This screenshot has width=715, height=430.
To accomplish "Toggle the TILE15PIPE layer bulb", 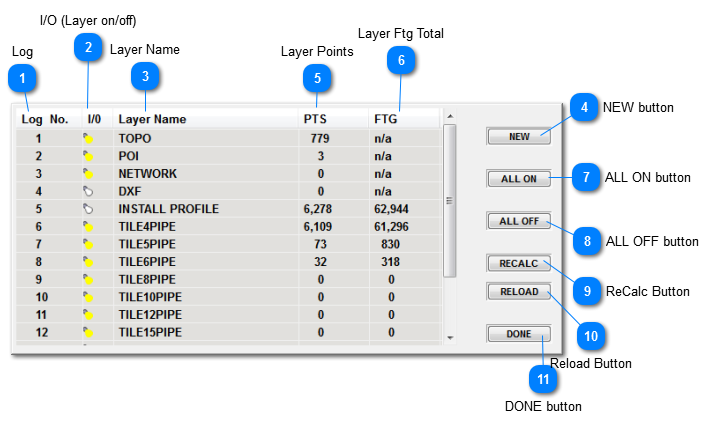I will (x=88, y=332).
